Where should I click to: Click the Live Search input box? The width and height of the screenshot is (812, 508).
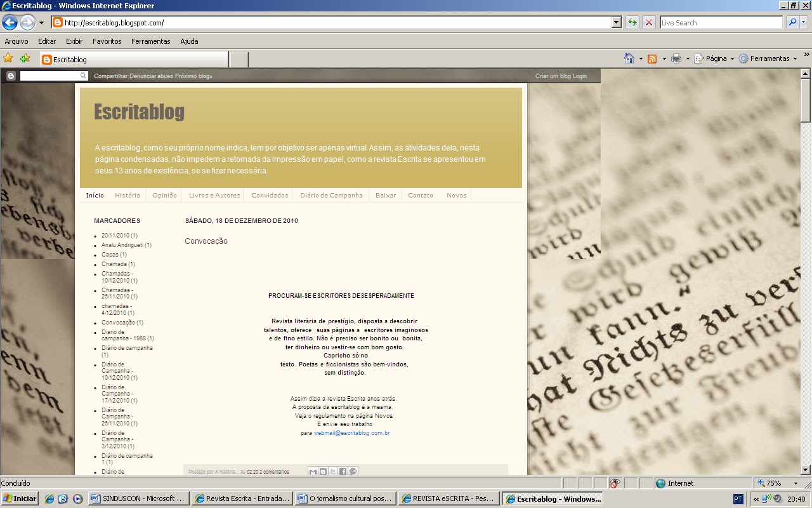click(x=721, y=23)
